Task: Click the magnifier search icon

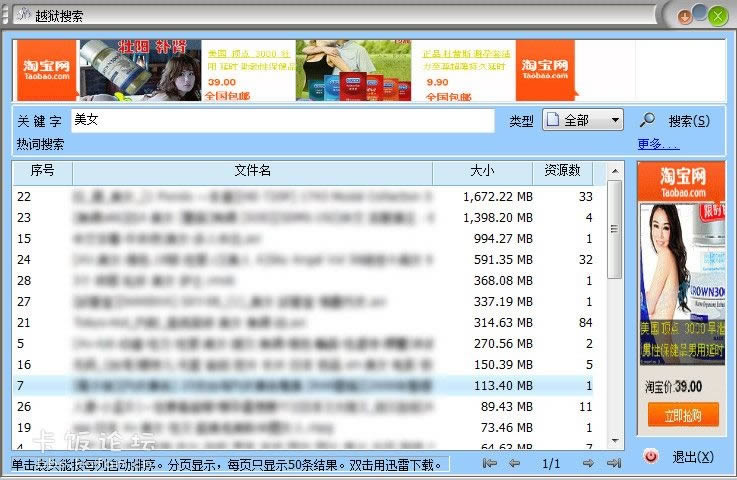Action: coord(647,120)
